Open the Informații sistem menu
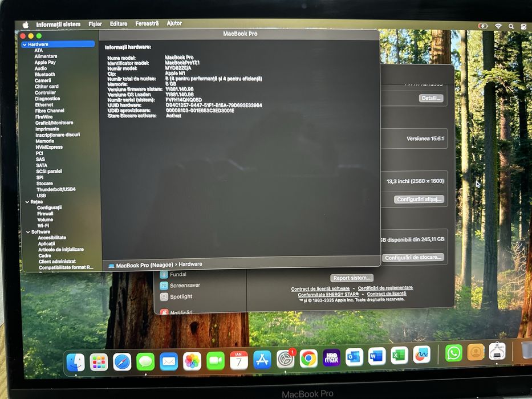 tap(58, 25)
